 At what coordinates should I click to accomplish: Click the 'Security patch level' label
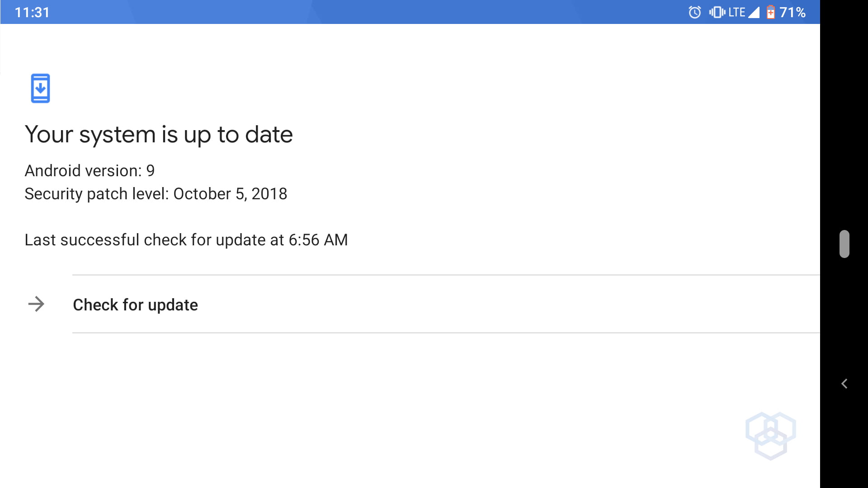coord(96,194)
